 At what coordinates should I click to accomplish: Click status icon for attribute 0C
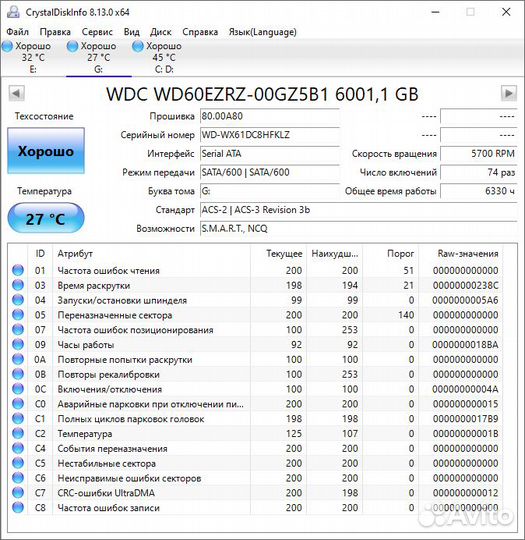(18, 389)
